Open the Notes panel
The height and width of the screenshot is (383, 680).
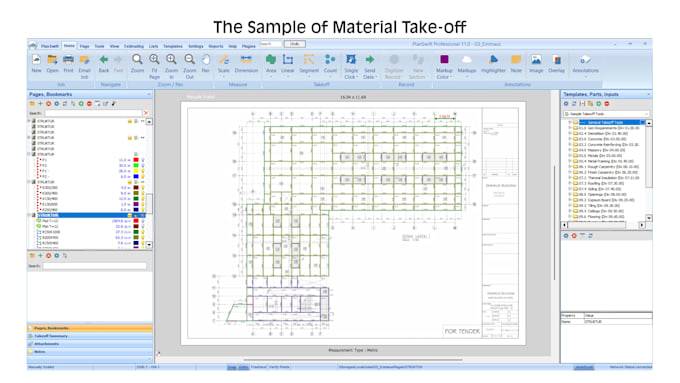90,352
